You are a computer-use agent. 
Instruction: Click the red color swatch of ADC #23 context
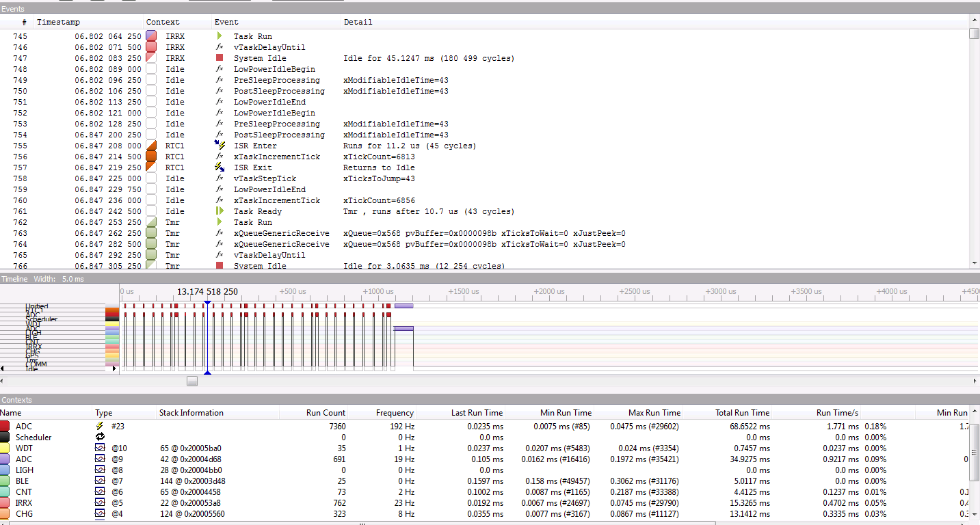(5, 426)
